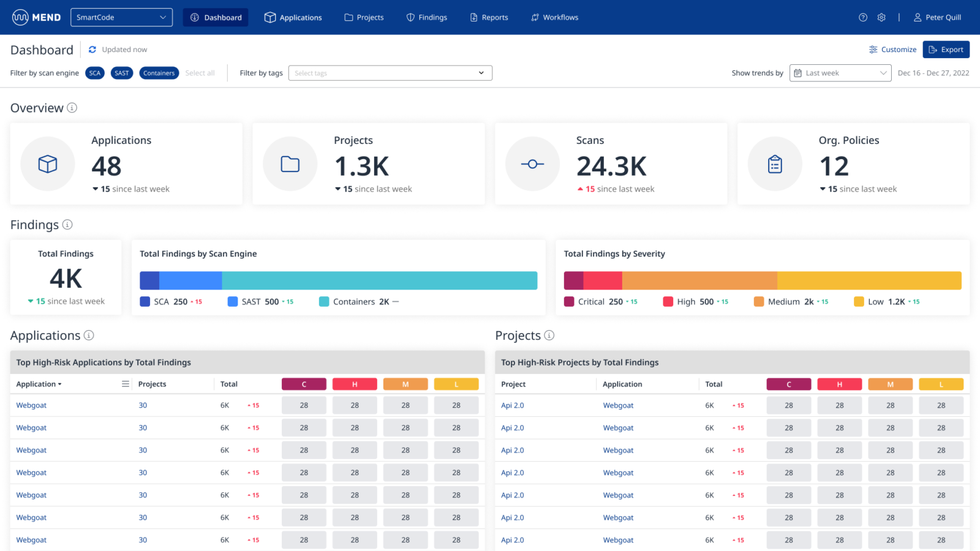
Task: Open the Workflows nav tab
Action: pyautogui.click(x=554, y=17)
